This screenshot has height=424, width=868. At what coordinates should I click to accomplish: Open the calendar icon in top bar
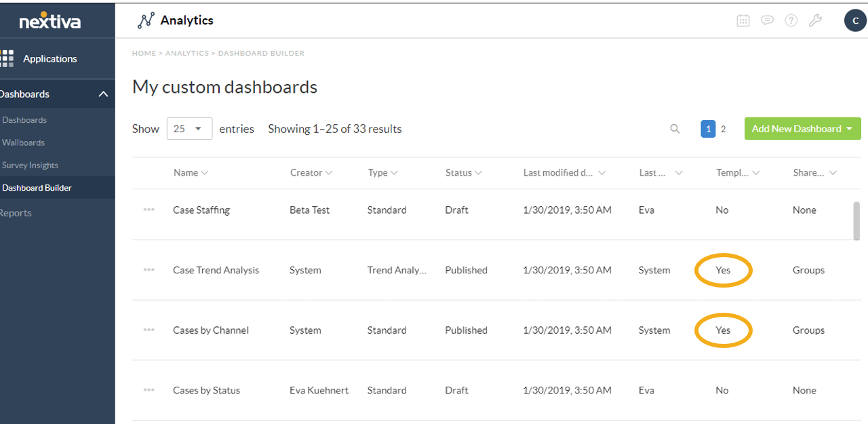coord(743,20)
